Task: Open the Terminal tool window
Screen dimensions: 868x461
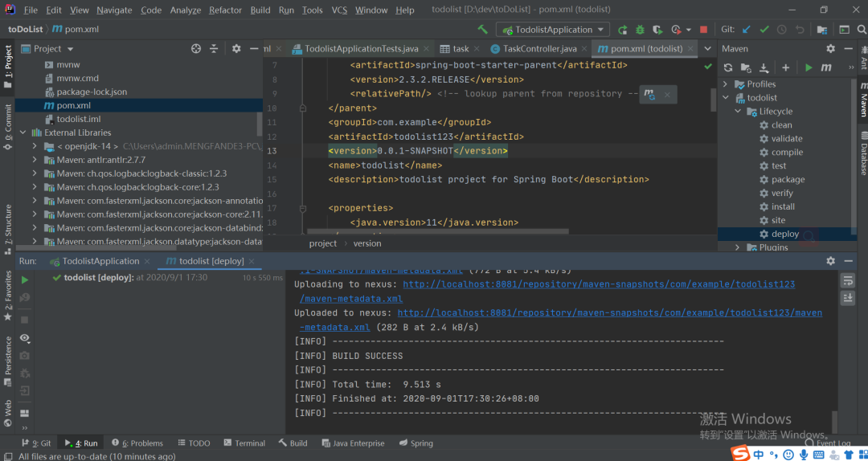Action: click(x=244, y=443)
